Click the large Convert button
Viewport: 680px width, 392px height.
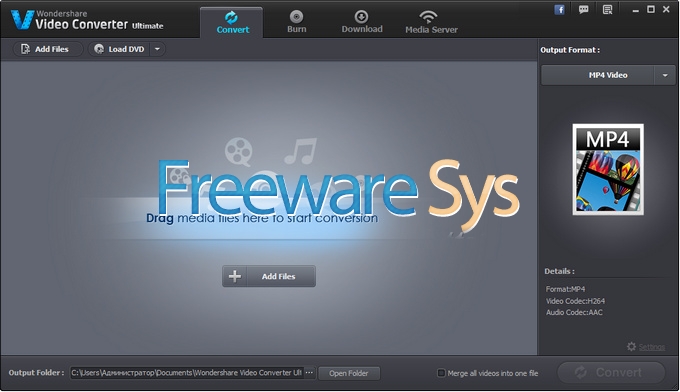click(x=611, y=372)
